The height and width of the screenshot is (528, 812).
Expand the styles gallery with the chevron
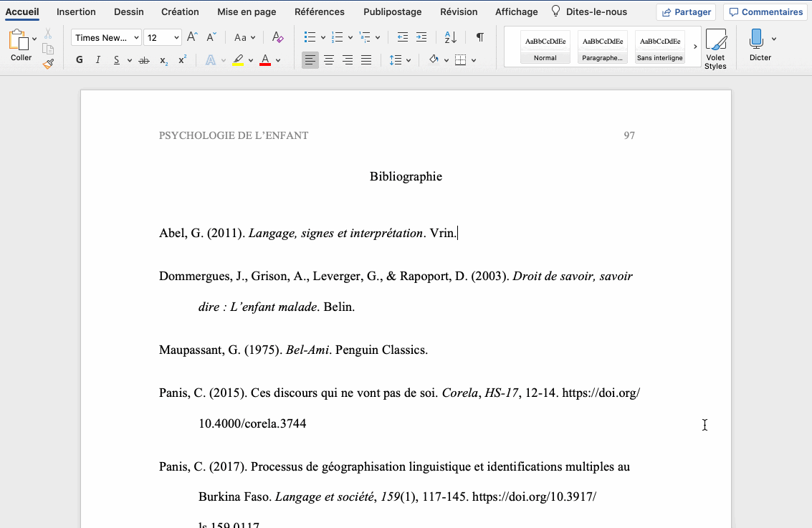pyautogui.click(x=694, y=47)
